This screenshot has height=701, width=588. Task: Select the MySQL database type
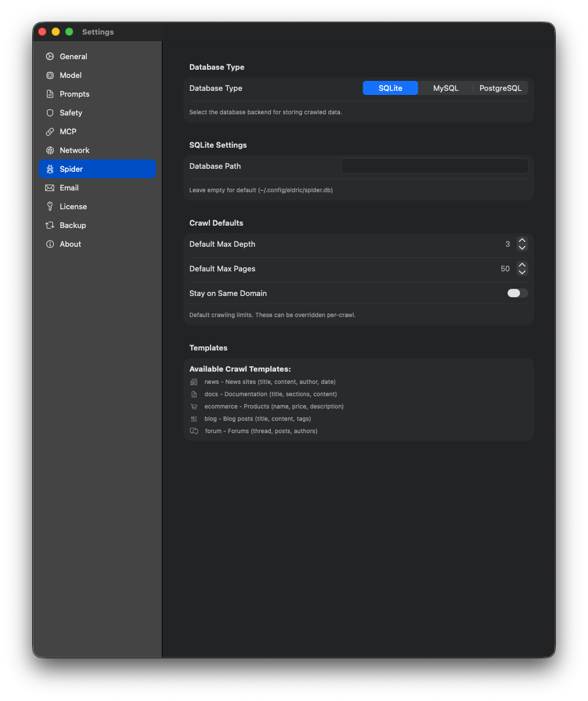445,88
